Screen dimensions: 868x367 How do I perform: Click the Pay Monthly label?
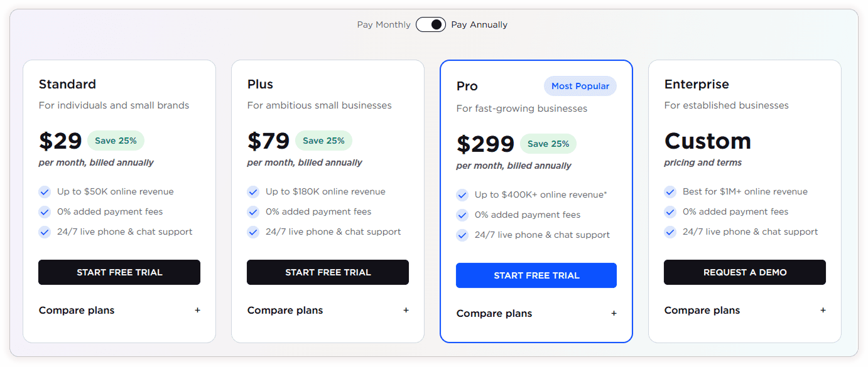click(384, 24)
